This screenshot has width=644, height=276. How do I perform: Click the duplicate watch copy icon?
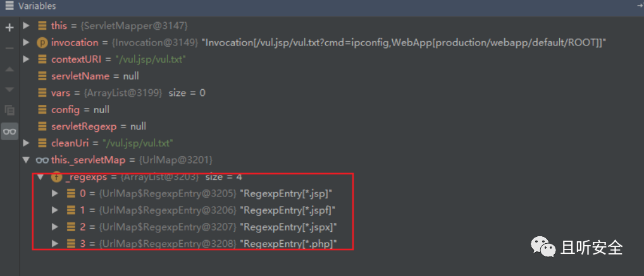[x=9, y=110]
